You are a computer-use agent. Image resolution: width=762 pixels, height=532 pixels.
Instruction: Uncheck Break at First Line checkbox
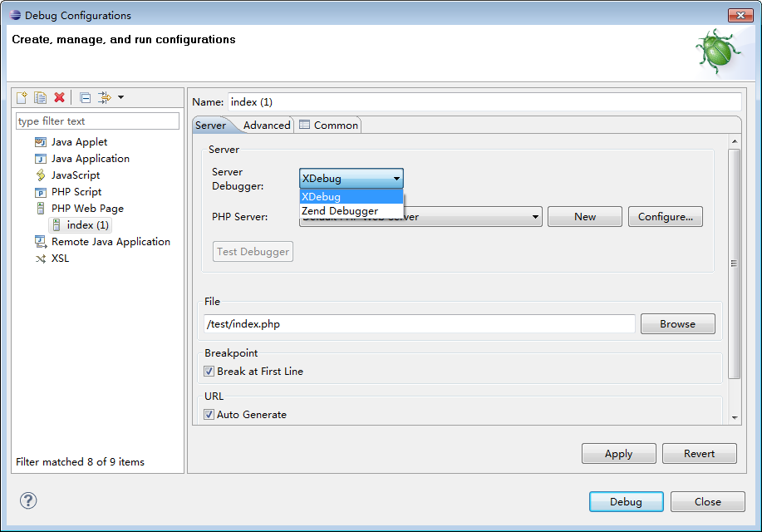[x=209, y=372]
